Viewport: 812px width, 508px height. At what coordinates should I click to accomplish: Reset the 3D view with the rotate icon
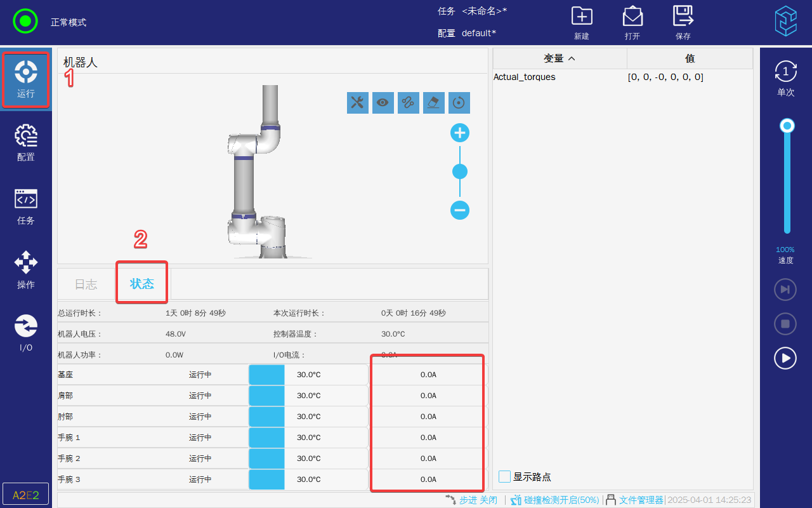[x=459, y=103]
